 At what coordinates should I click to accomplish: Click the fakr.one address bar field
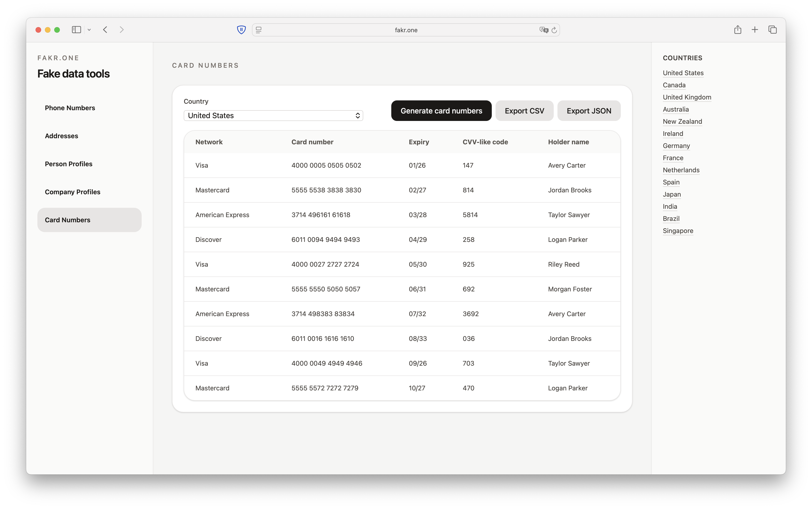click(406, 30)
